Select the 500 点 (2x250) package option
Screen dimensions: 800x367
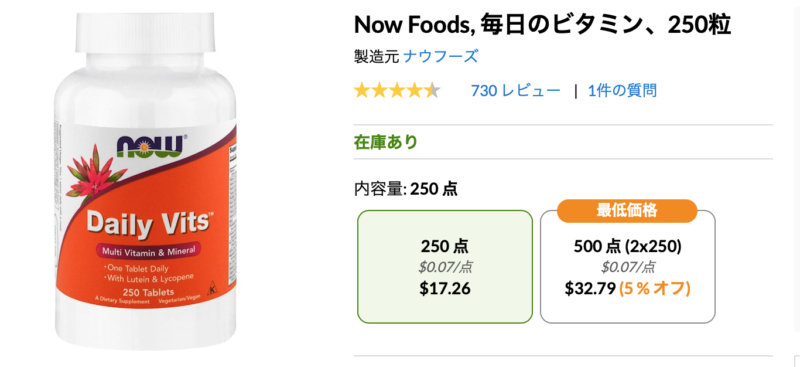[628, 266]
